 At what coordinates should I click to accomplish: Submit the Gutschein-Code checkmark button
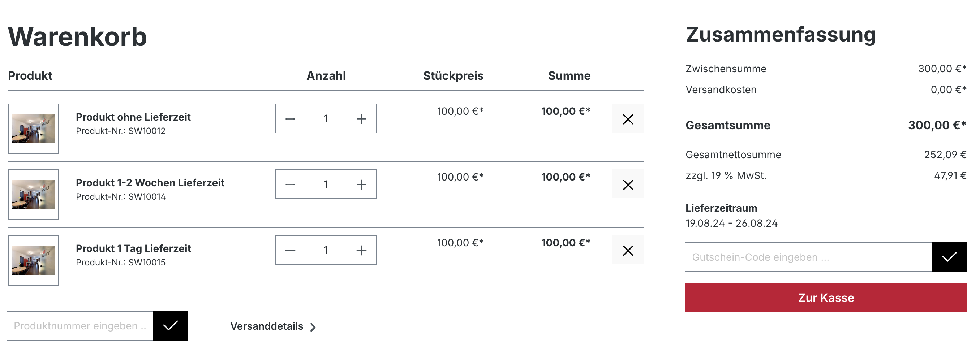coord(949,257)
